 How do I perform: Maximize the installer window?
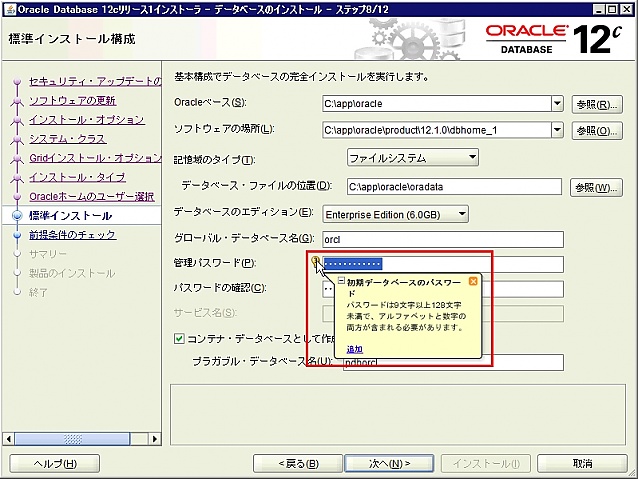coord(612,9)
